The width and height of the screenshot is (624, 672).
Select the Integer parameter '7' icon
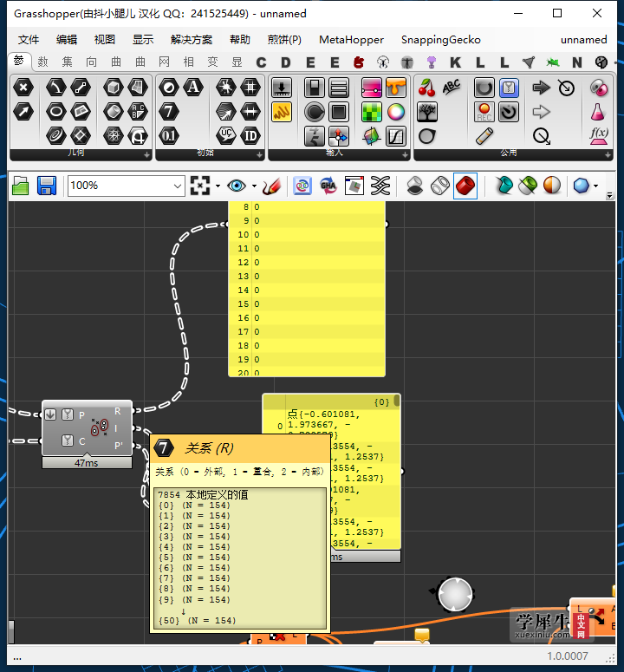point(169,112)
